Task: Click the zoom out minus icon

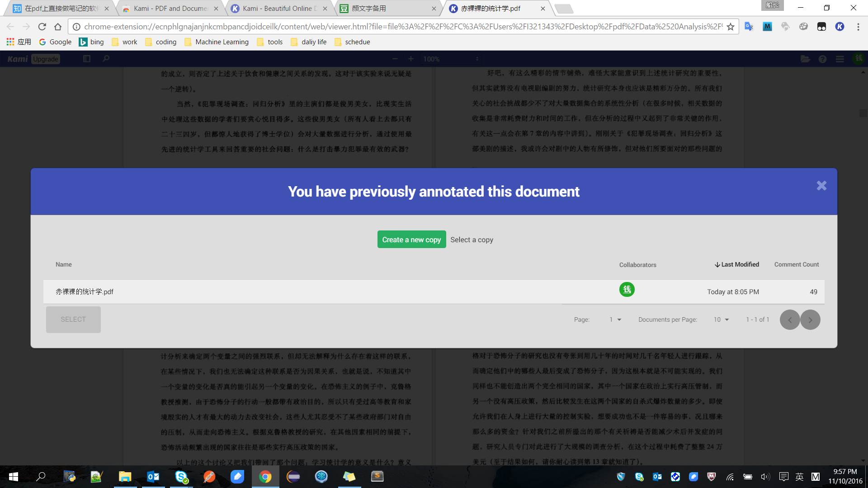Action: tap(395, 59)
